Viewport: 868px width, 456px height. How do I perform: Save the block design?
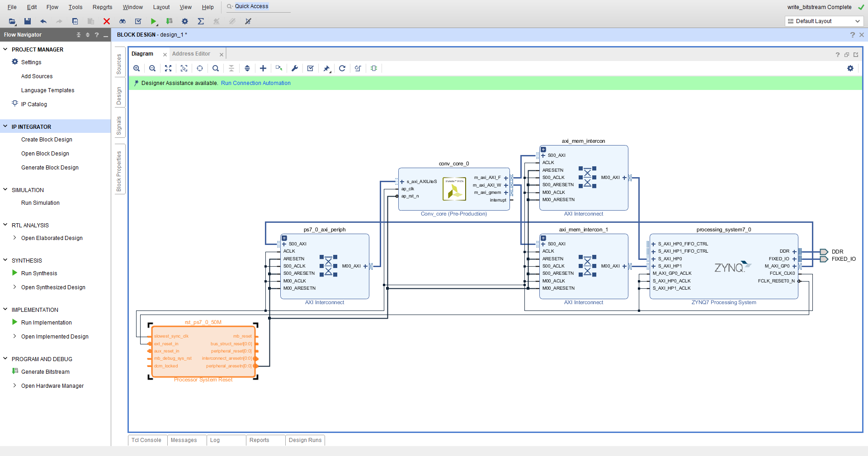[x=28, y=21]
